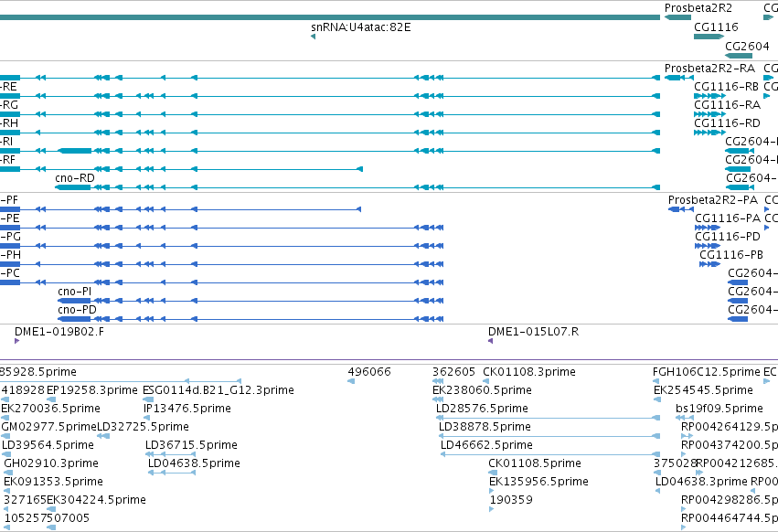Click the LD46662.5prime EST label
The height and width of the screenshot is (532, 778).
486,445
